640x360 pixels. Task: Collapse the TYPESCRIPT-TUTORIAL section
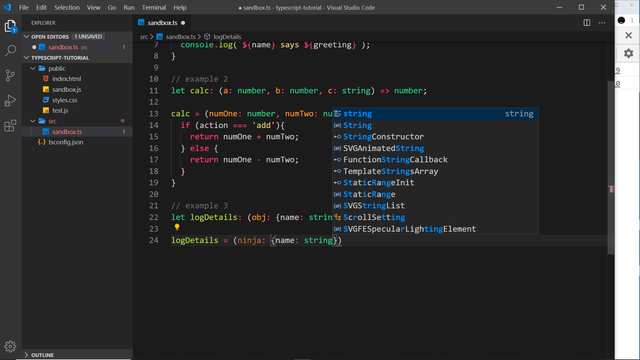[27, 58]
